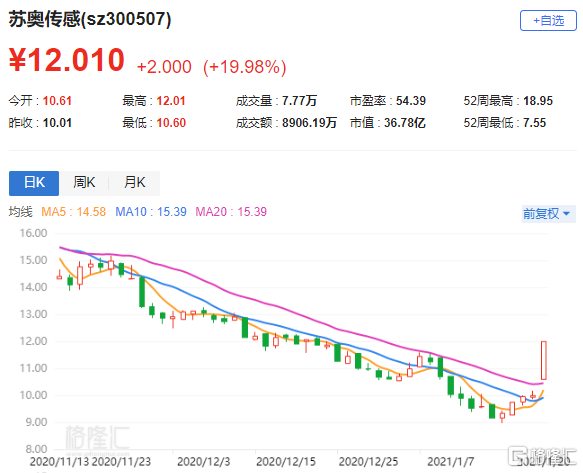Click the 2020/11/13 date axis label

click(x=59, y=462)
